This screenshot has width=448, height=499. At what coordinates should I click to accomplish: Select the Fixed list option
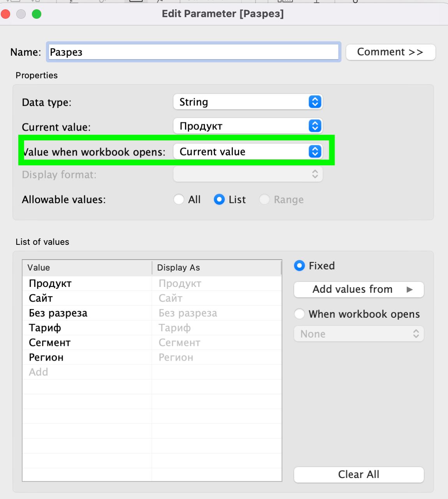[x=300, y=266]
